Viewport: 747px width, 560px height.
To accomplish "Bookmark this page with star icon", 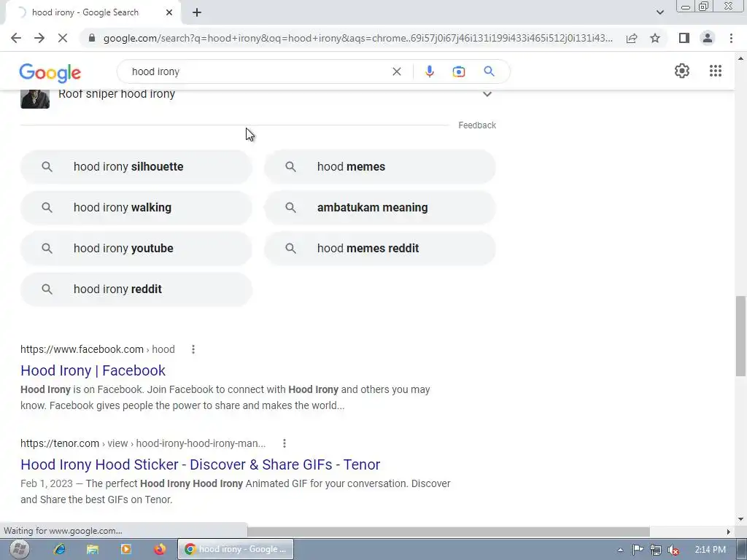I will (655, 38).
